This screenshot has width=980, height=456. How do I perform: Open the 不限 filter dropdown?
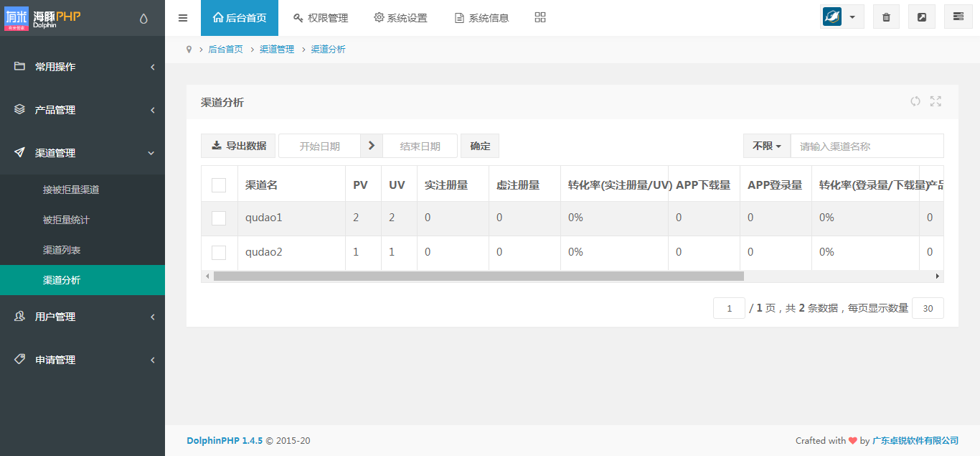(766, 146)
